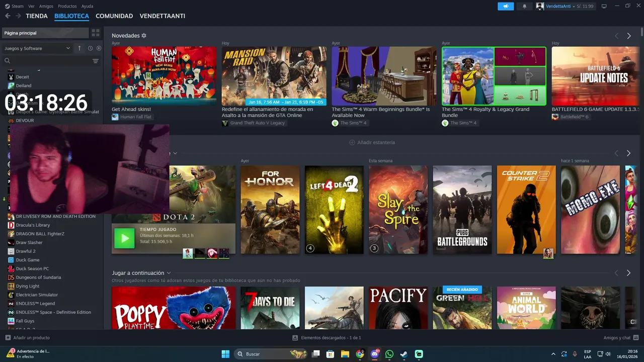This screenshot has height=362, width=644.
Task: Switch library to grid collections view
Action: [95, 33]
